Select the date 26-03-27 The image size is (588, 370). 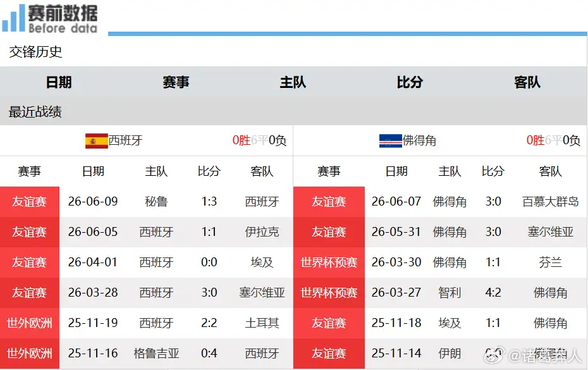click(396, 293)
